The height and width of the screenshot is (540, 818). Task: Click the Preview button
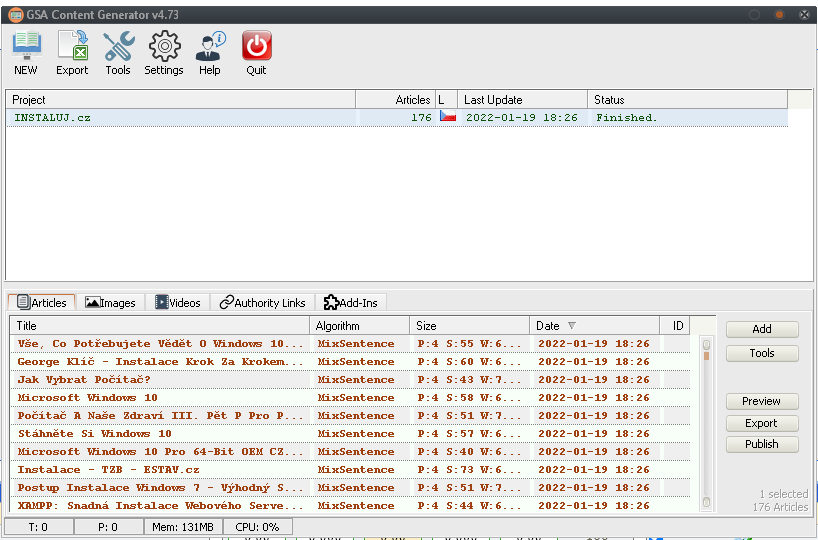tap(761, 401)
